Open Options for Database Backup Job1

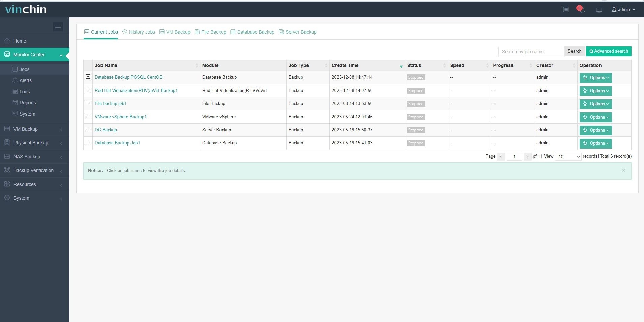595,143
